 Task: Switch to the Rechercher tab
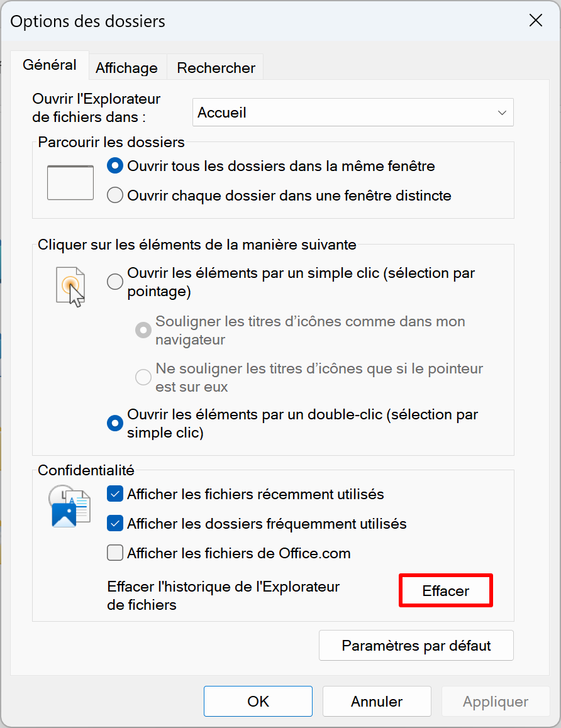tap(216, 68)
